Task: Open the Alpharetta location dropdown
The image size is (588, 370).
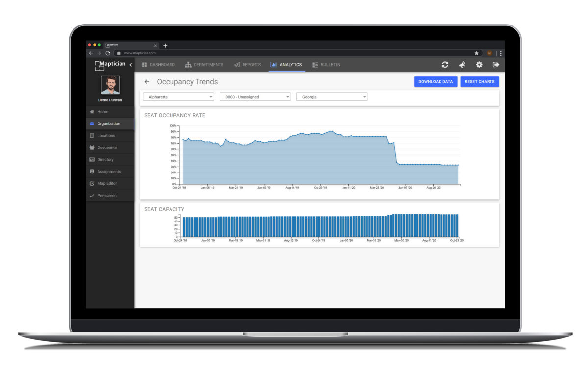Action: click(x=178, y=97)
